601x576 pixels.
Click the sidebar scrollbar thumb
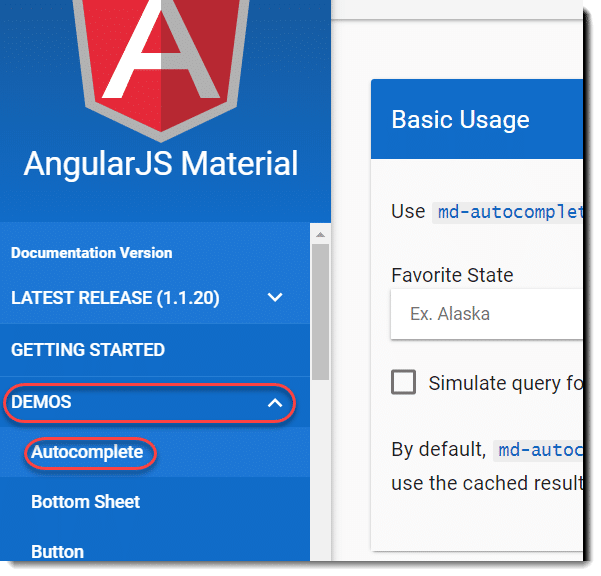coord(320,312)
